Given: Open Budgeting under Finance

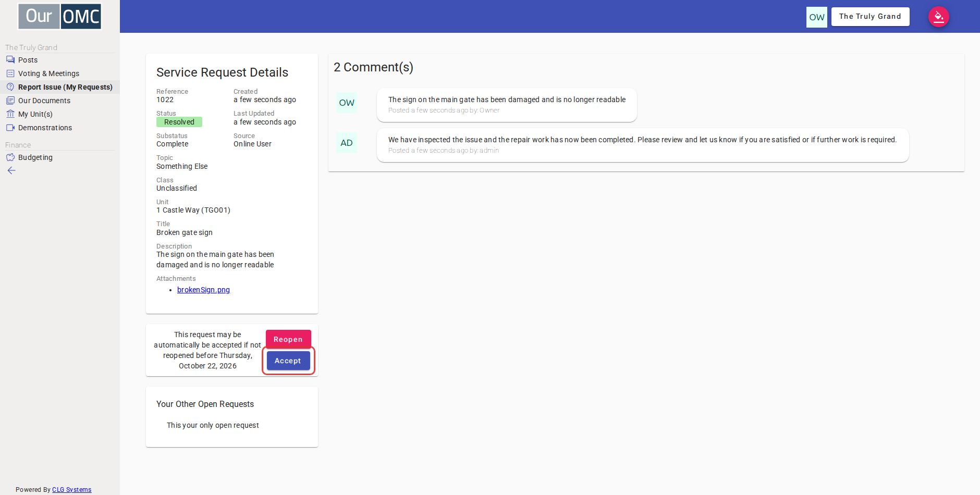Looking at the screenshot, I should (35, 157).
